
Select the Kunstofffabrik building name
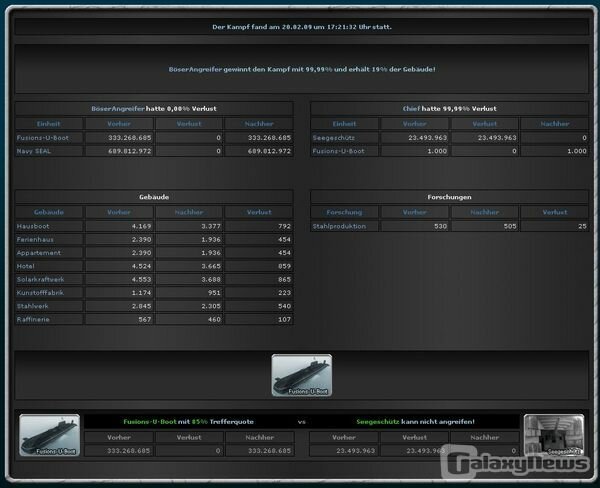40,293
